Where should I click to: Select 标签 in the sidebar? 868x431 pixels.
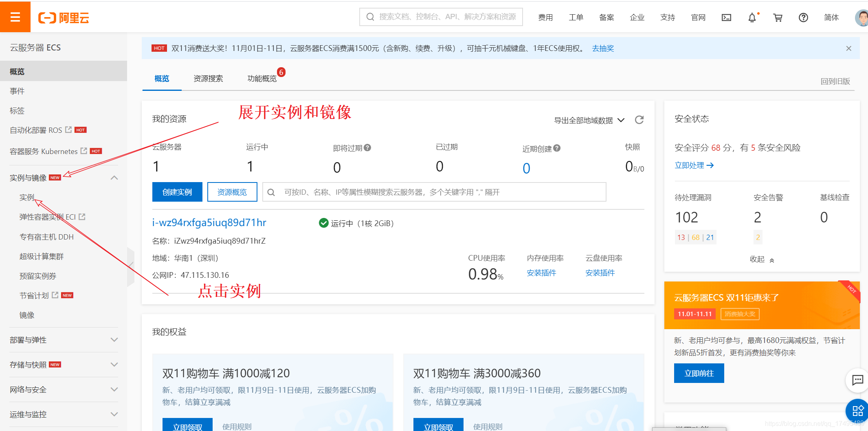click(x=17, y=110)
